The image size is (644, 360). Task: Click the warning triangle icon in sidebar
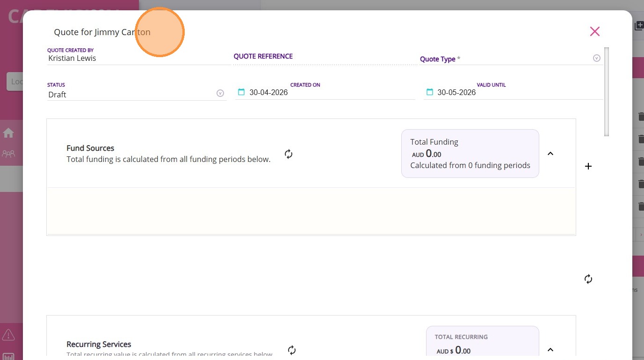(x=8, y=335)
